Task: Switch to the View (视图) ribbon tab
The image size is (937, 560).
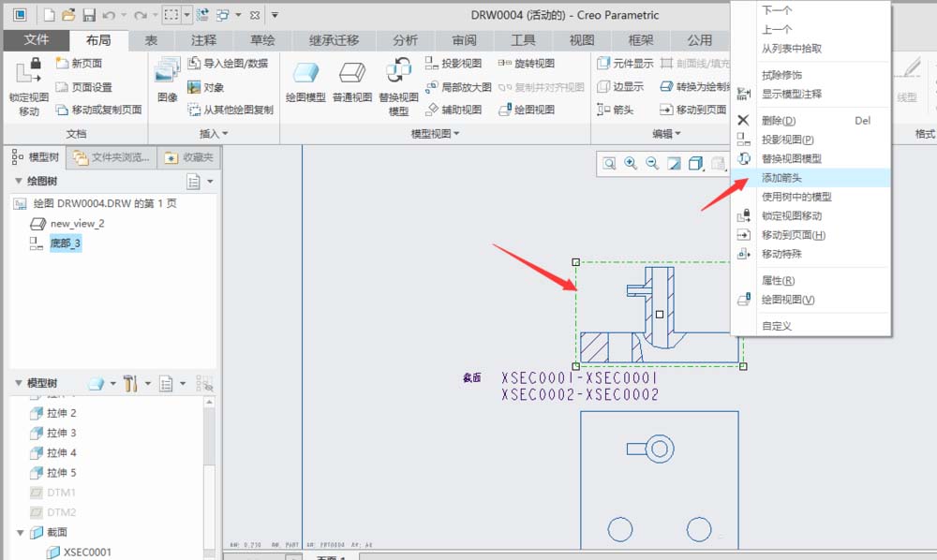Action: tap(582, 40)
